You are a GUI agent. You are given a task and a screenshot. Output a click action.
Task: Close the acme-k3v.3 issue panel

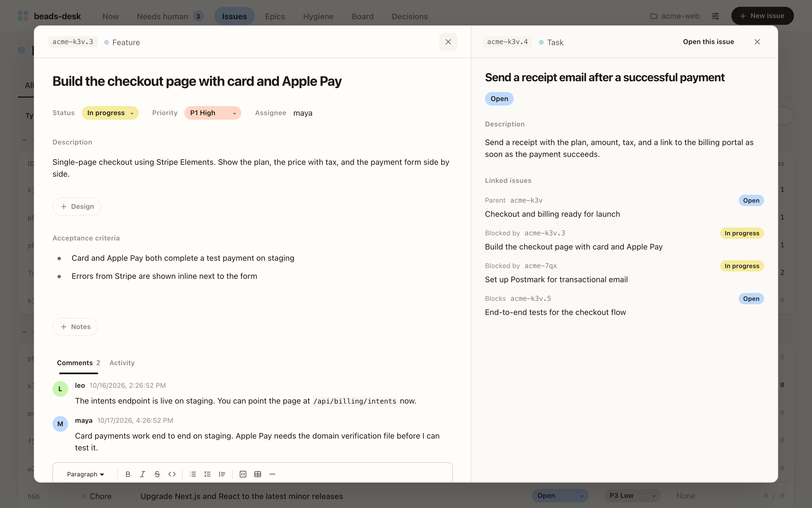tap(448, 42)
